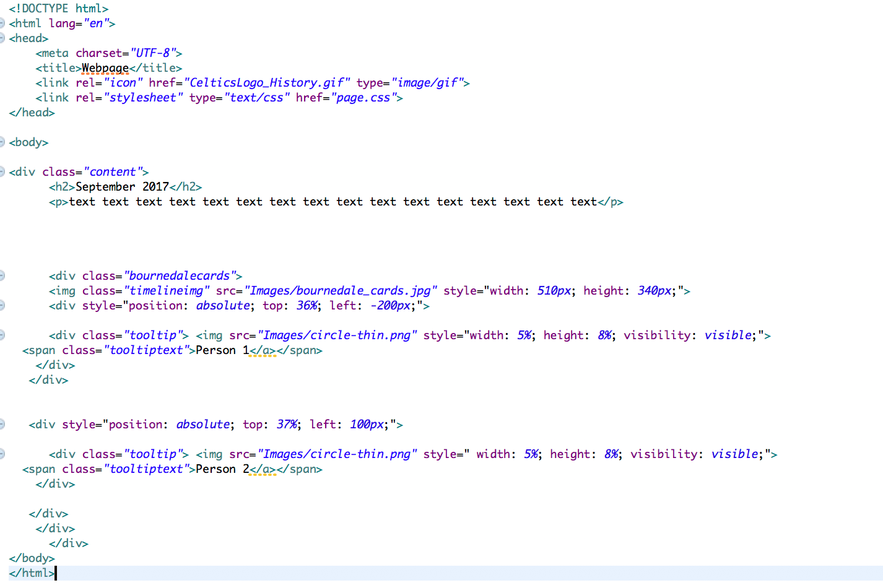
Task: Click the fold icon beside the body tag
Action: point(2,142)
